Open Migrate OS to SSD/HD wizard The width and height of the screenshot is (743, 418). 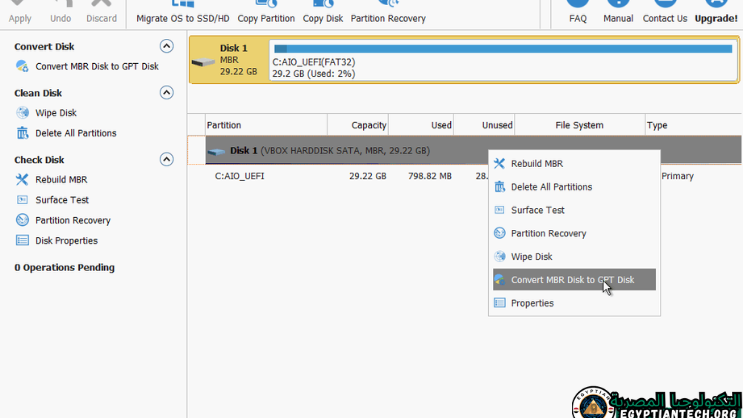pos(183,12)
